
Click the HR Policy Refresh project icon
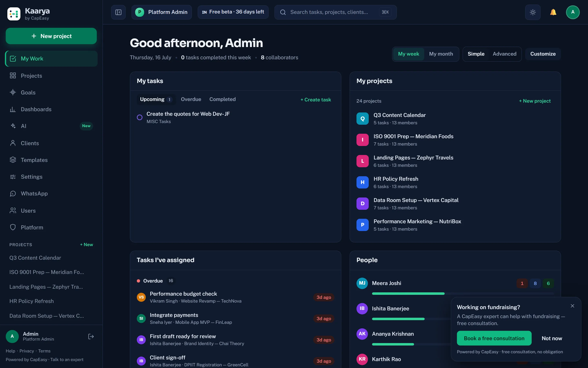click(363, 182)
